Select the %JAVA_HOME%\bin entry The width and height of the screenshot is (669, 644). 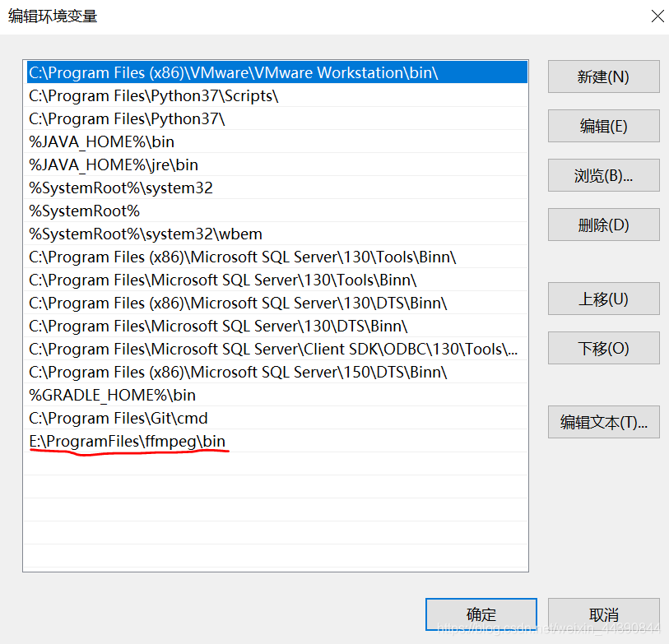[276, 141]
